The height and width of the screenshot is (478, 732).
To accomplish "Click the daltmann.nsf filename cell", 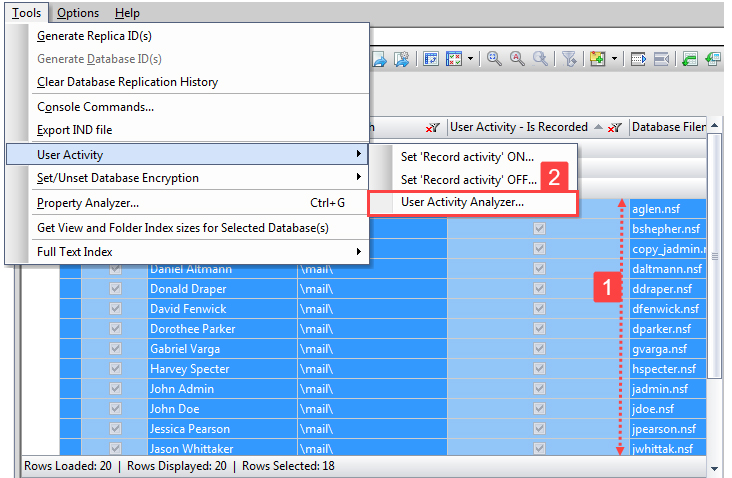I will click(668, 269).
